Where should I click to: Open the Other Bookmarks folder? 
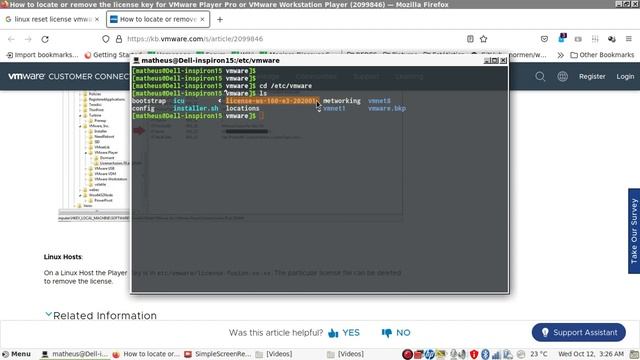point(602,55)
